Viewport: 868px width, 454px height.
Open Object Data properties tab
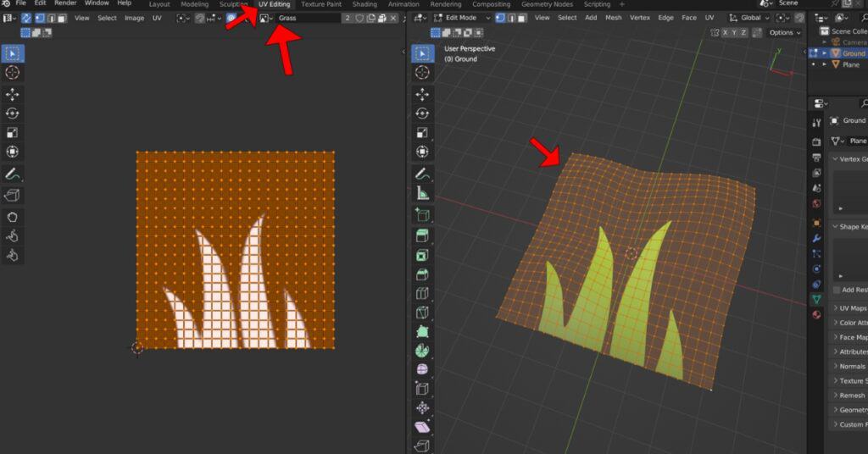[x=816, y=299]
